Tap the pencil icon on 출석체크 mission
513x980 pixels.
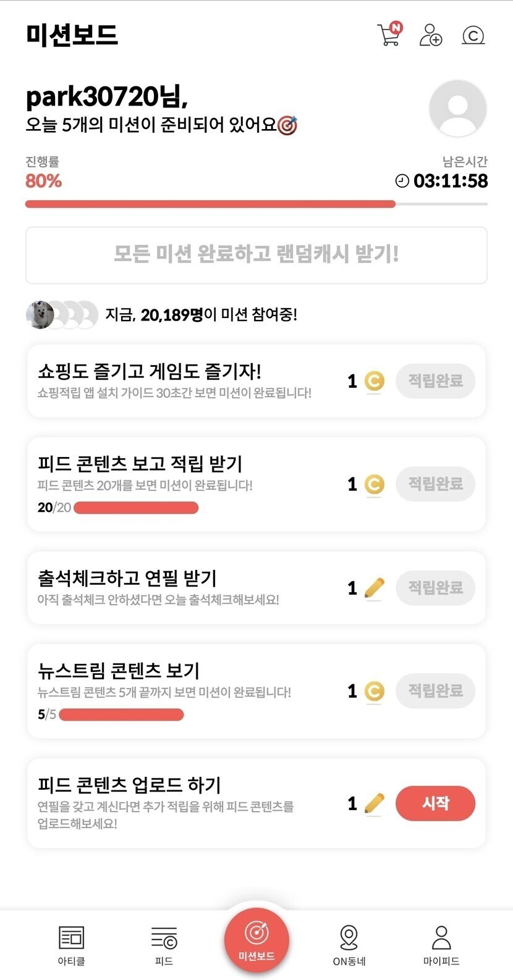[x=374, y=588]
